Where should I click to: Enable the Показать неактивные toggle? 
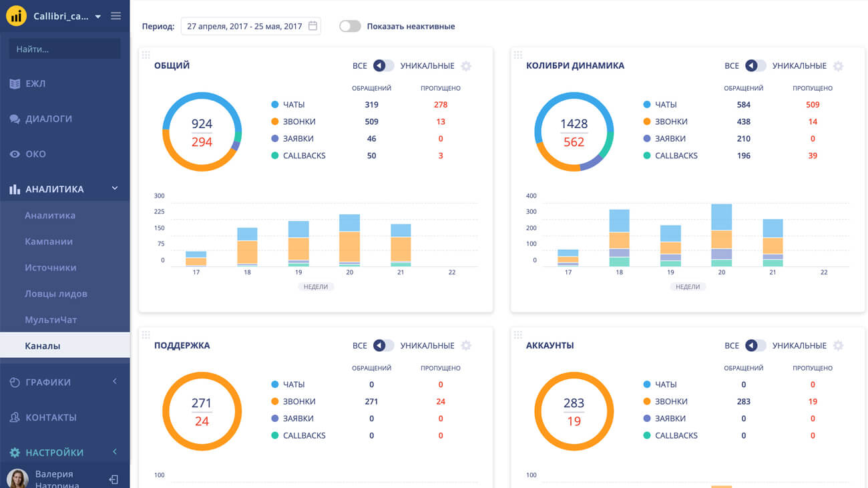(350, 27)
